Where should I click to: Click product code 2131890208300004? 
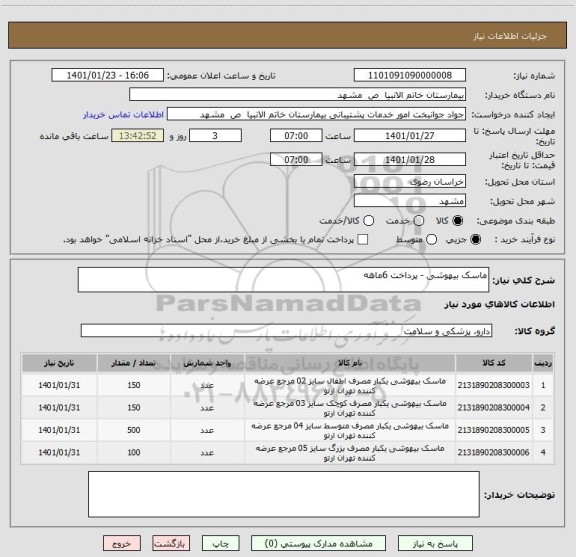coord(494,407)
